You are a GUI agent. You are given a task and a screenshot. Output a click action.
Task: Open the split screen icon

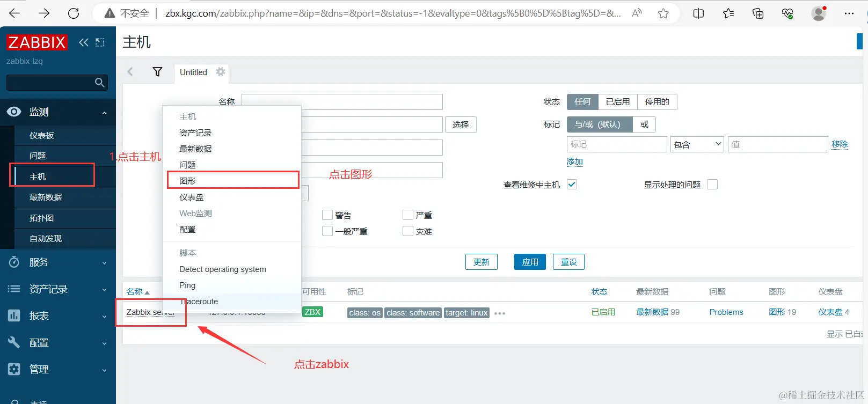[x=698, y=13]
